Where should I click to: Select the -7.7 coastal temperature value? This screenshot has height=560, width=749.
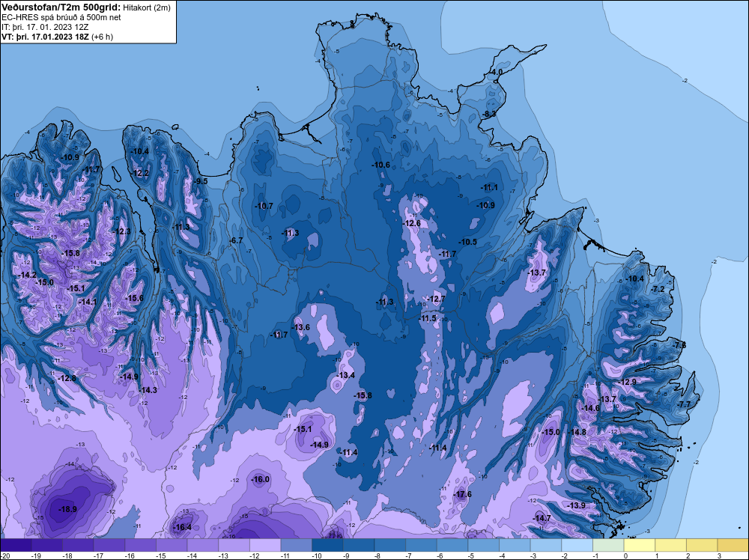[684, 404]
